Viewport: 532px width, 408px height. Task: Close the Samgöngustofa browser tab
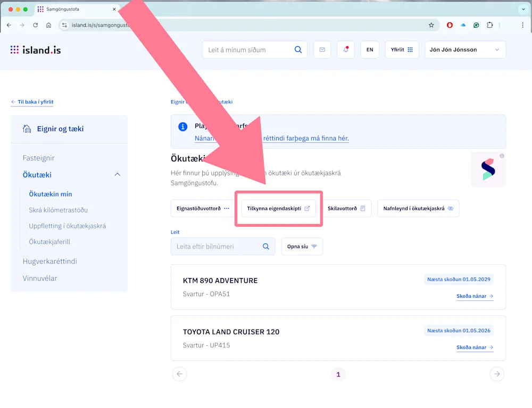114,9
